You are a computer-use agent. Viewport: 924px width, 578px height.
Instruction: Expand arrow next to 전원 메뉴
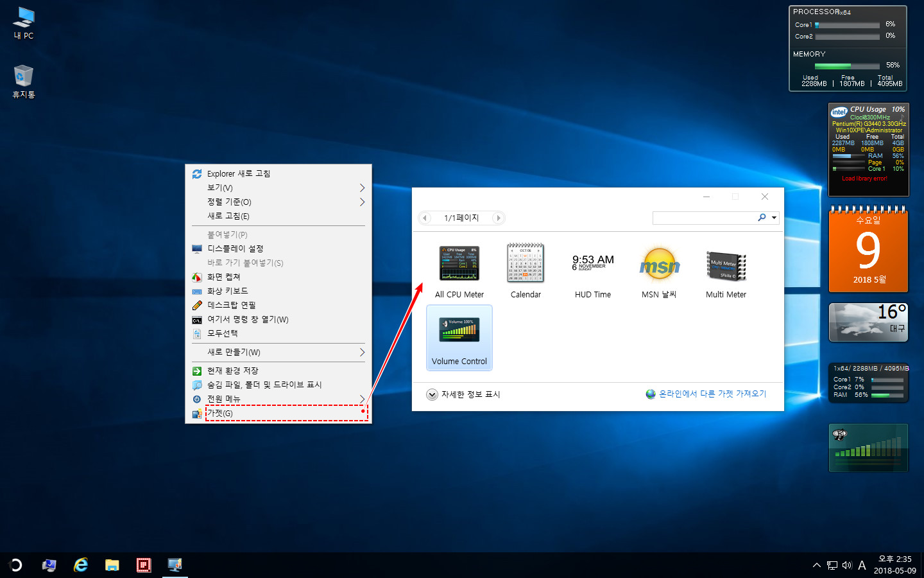coord(362,399)
